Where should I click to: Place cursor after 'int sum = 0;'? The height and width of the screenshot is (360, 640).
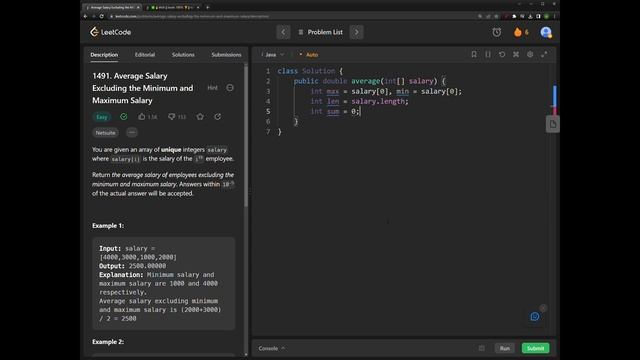click(360, 111)
